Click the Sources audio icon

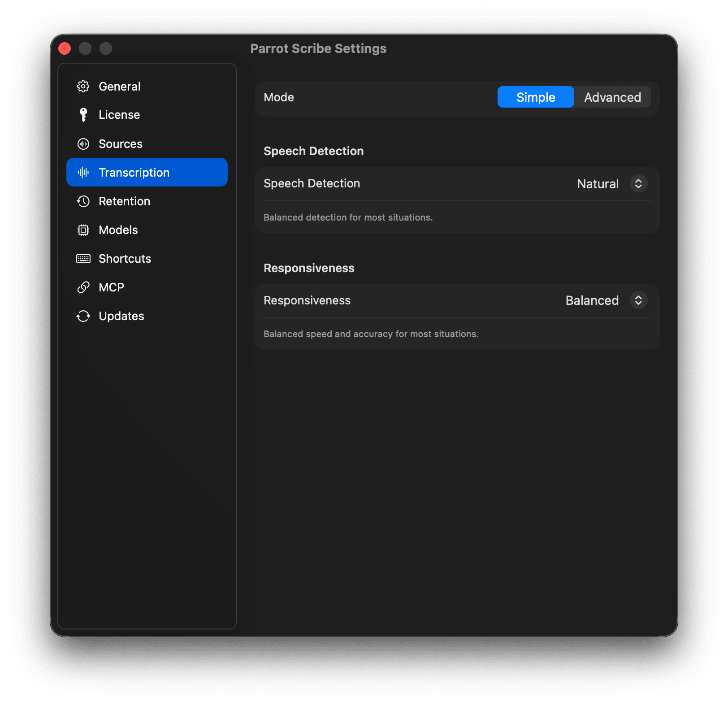pos(83,143)
